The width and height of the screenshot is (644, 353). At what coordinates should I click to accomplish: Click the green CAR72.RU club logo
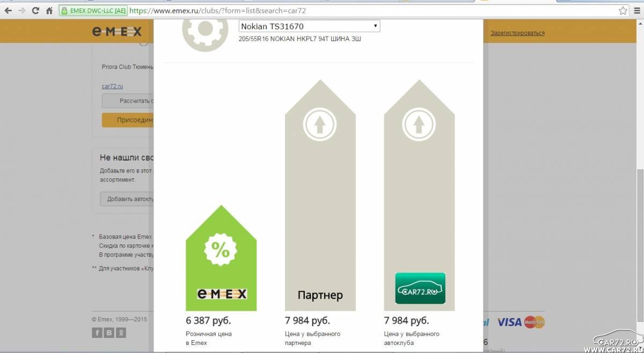[420, 288]
